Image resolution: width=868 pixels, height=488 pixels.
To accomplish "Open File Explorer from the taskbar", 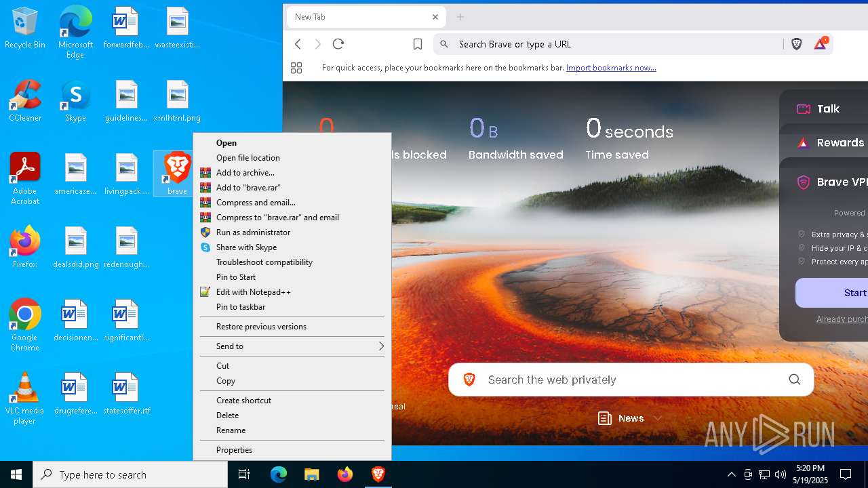I will [x=312, y=474].
